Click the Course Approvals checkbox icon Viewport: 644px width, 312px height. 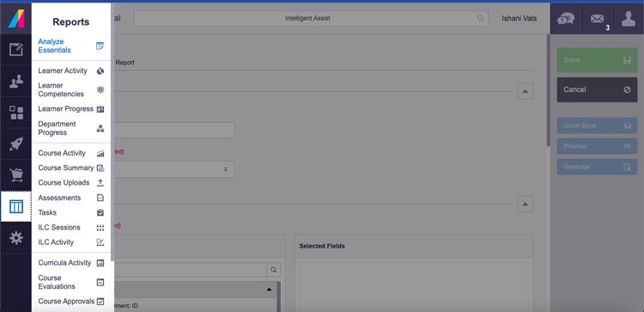pyautogui.click(x=100, y=302)
